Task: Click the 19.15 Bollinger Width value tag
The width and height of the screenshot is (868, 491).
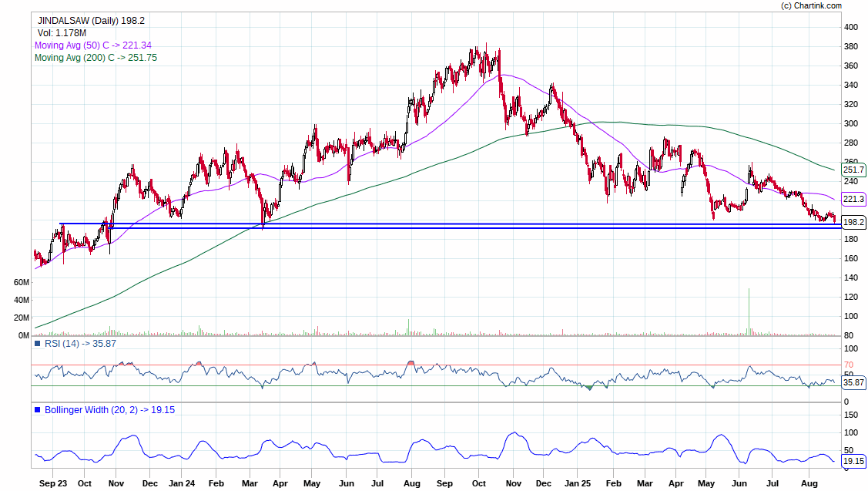Action: click(x=853, y=461)
